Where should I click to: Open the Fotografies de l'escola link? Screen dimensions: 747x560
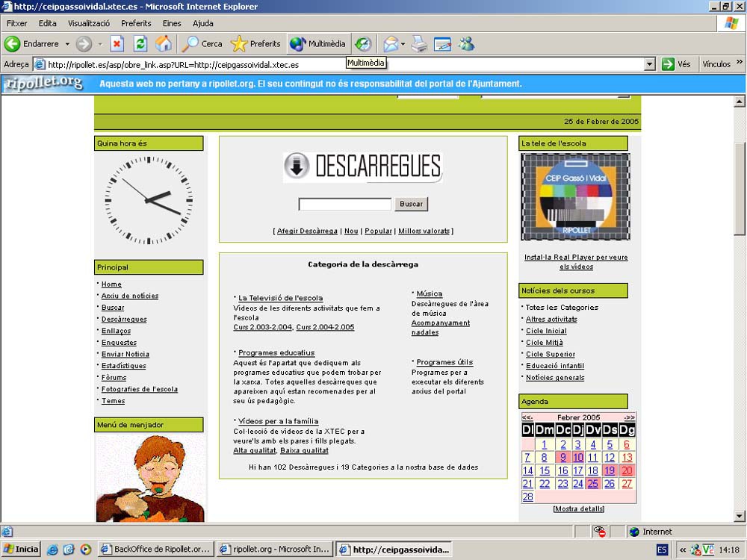click(x=140, y=389)
